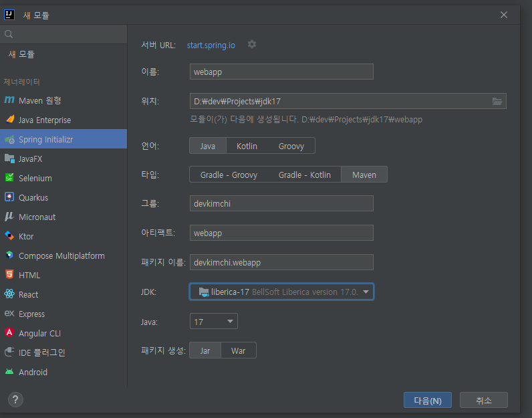
Task: Focus the 그룹 devkimchi field
Action: [281, 203]
